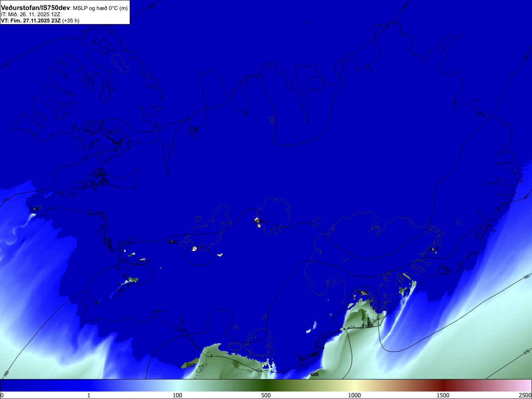Click the 683 height label on the map
The image size is (532, 399).
pyautogui.click(x=190, y=365)
